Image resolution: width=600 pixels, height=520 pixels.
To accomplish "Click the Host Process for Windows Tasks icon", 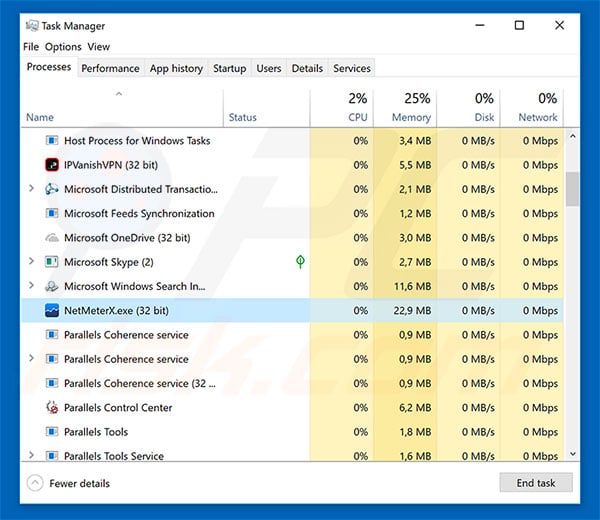I will pyautogui.click(x=52, y=140).
